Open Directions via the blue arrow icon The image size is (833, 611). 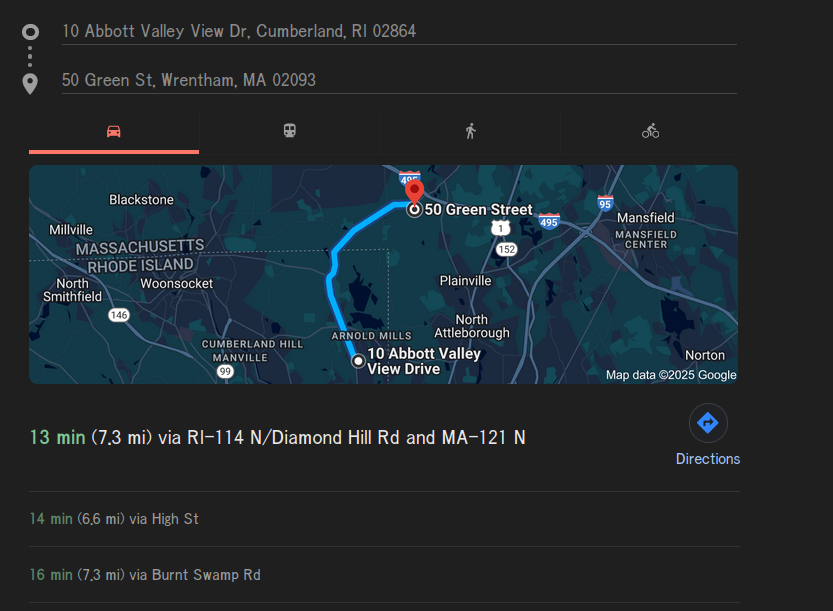pos(708,423)
